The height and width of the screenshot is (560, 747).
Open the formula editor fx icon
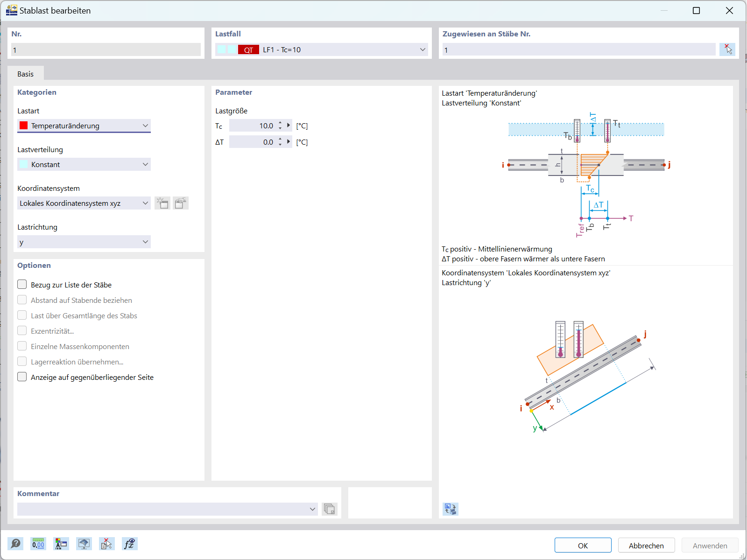pyautogui.click(x=130, y=544)
